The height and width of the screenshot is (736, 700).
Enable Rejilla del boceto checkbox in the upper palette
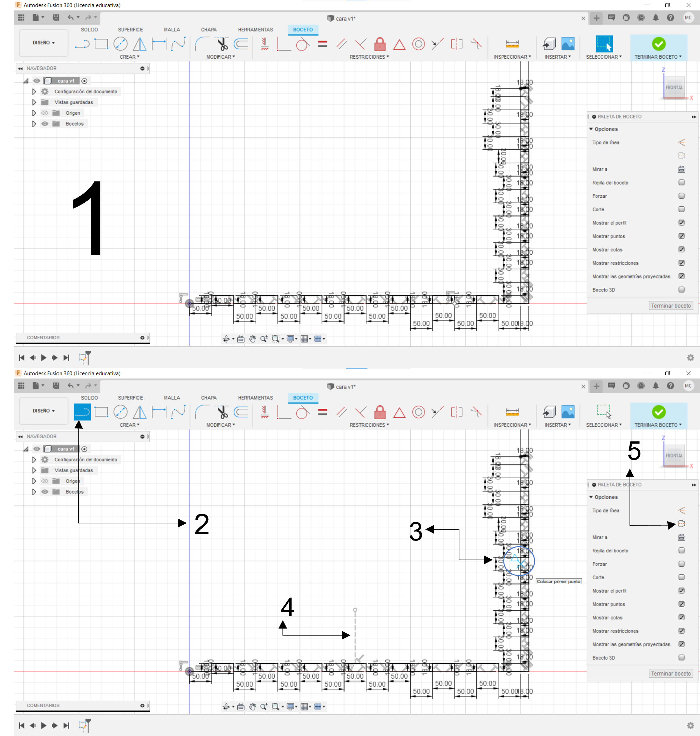(x=681, y=182)
